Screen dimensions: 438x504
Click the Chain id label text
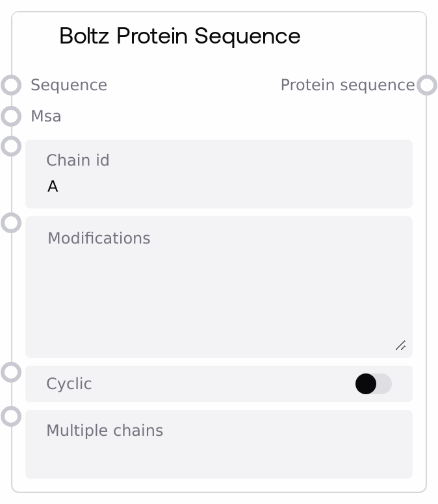click(78, 160)
